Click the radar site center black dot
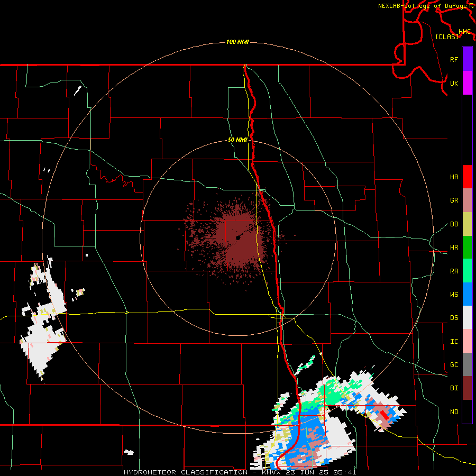The width and height of the screenshot is (476, 476). coord(238,238)
